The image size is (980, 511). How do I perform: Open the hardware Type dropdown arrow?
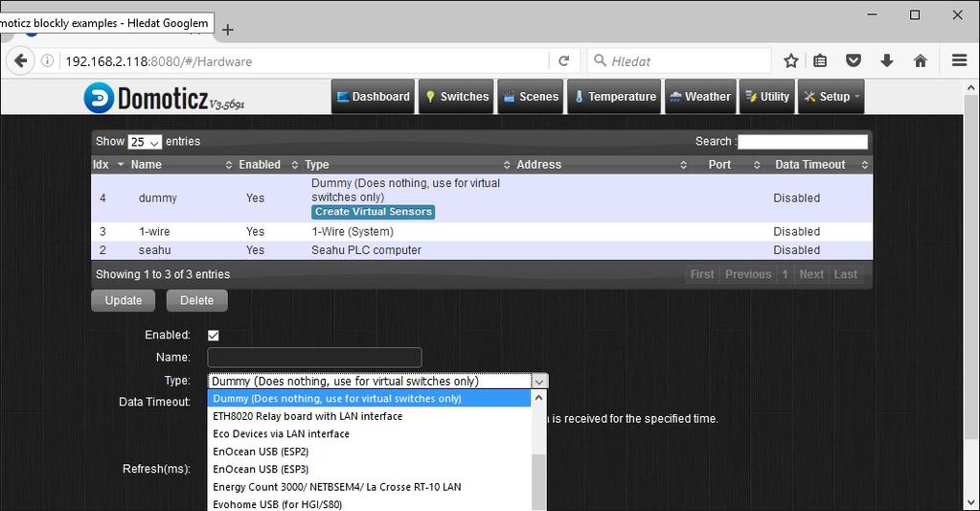click(x=539, y=381)
